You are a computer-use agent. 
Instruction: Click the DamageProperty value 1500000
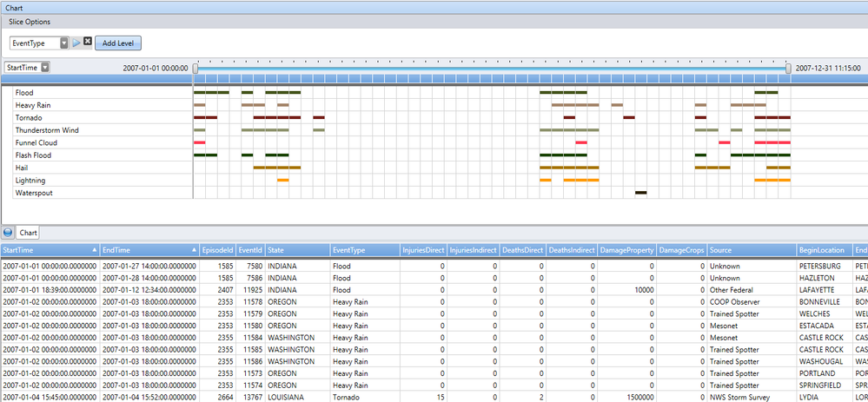click(627, 398)
